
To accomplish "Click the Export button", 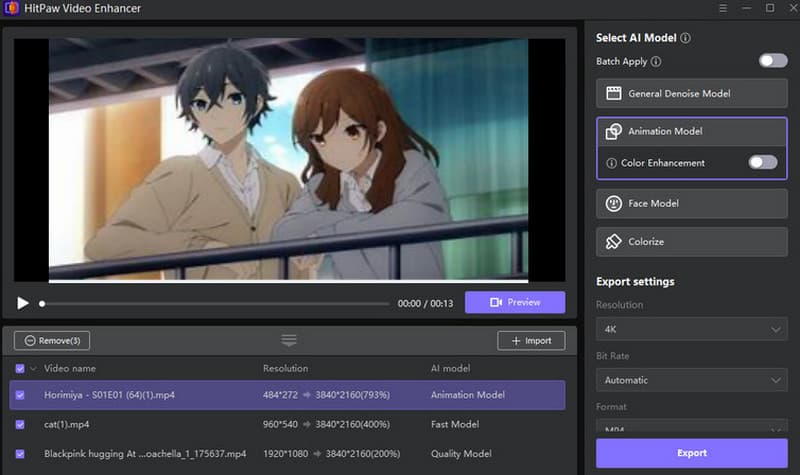I will coord(692,453).
